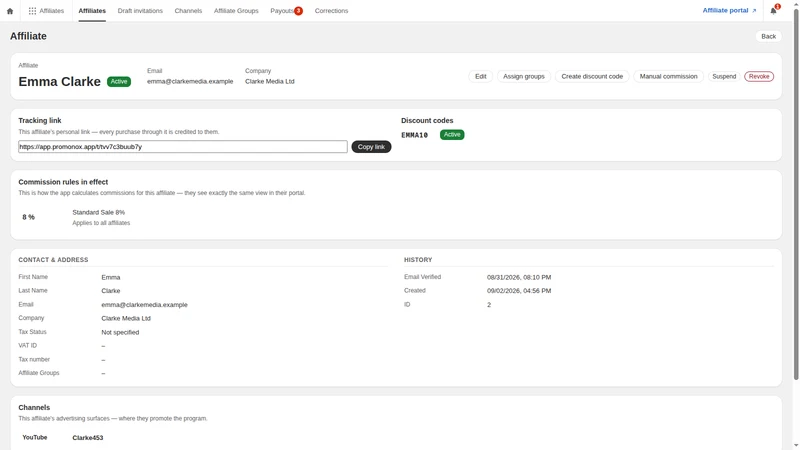Click the Email Verified date 08/31/2026
This screenshot has width=800, height=450.
[519, 278]
